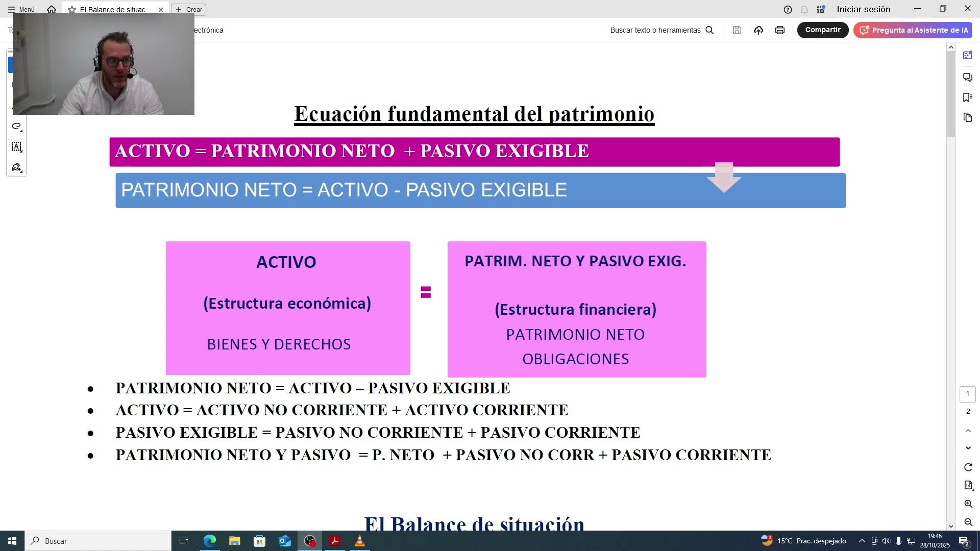
Task: Upload file to cloud storage
Action: pyautogui.click(x=758, y=30)
